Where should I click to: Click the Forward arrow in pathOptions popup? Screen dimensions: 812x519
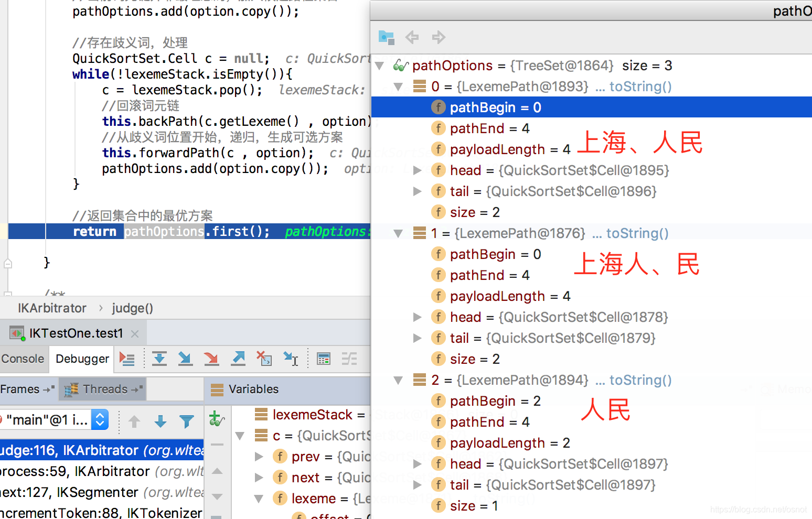pos(439,37)
